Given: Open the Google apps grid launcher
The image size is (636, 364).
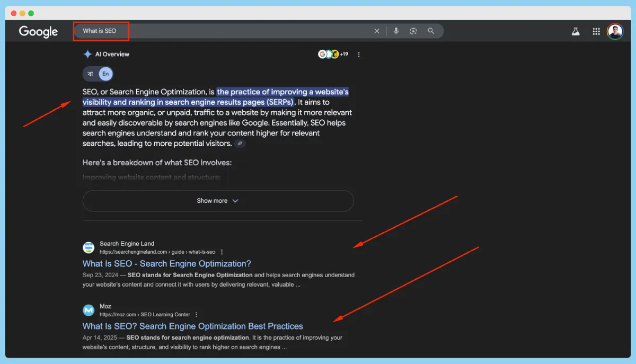Looking at the screenshot, I should pos(596,31).
